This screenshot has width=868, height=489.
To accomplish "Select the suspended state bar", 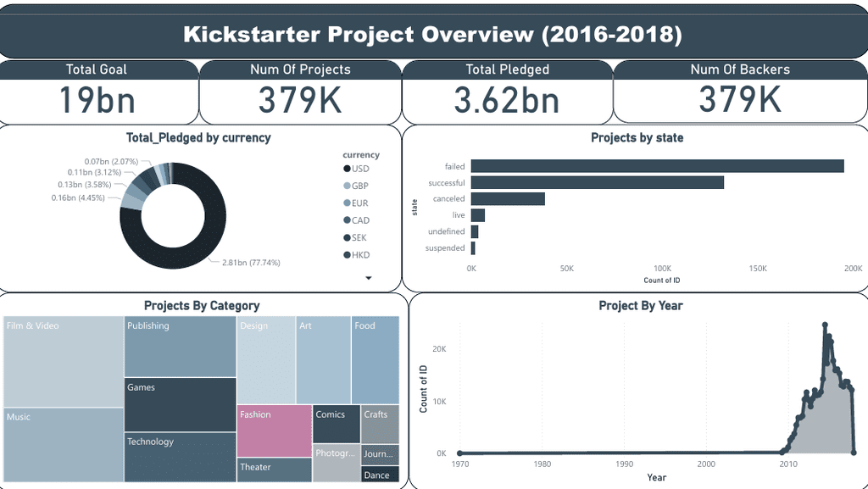I will (473, 247).
